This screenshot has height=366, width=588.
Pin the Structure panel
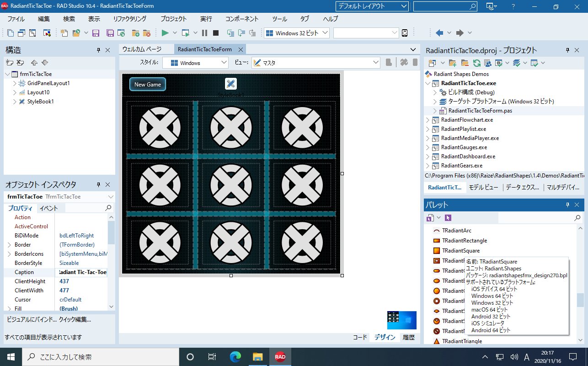[98, 50]
